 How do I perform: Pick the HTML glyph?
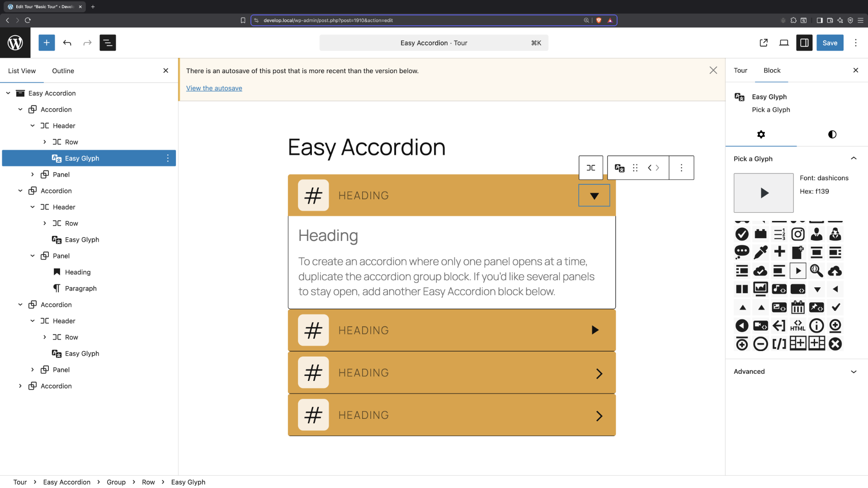[x=798, y=326]
